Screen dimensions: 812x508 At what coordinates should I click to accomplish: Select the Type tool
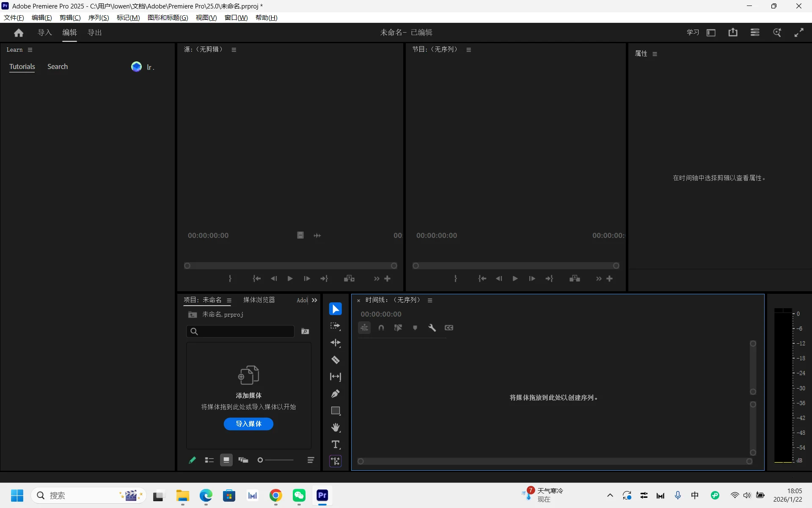coord(335,444)
